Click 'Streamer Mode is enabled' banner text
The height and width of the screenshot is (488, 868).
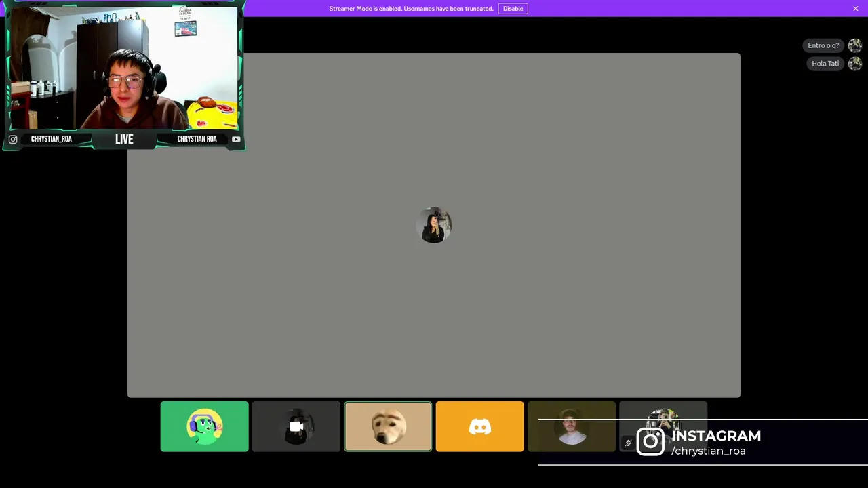[411, 9]
